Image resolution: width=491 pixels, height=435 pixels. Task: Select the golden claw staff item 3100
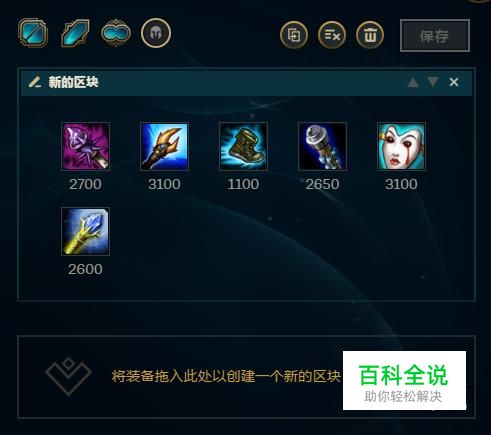tap(164, 146)
